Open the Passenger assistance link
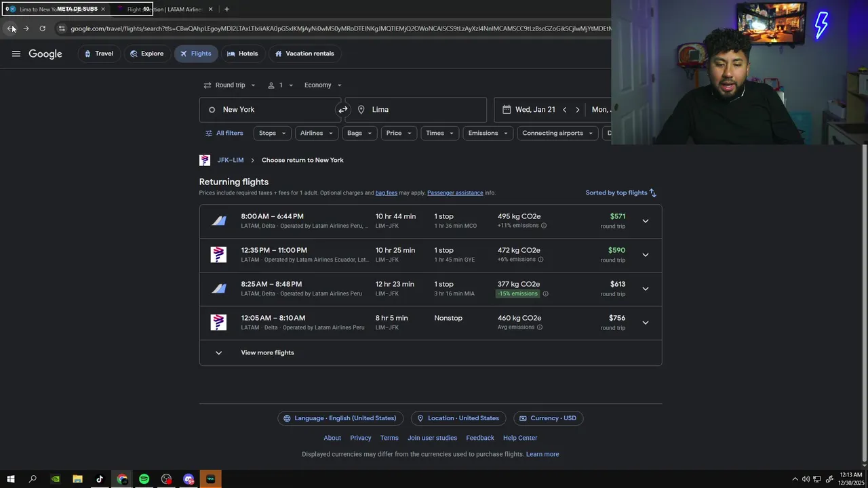 [455, 193]
